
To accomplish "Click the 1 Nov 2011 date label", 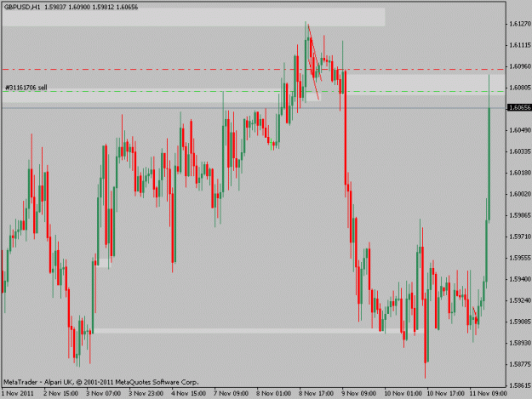I will (x=18, y=394).
